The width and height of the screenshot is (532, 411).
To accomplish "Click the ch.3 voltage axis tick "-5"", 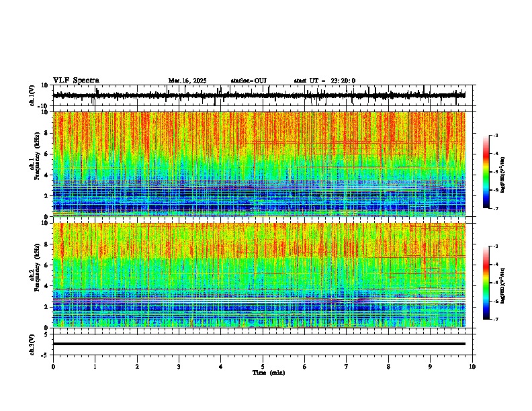I will click(x=46, y=355).
